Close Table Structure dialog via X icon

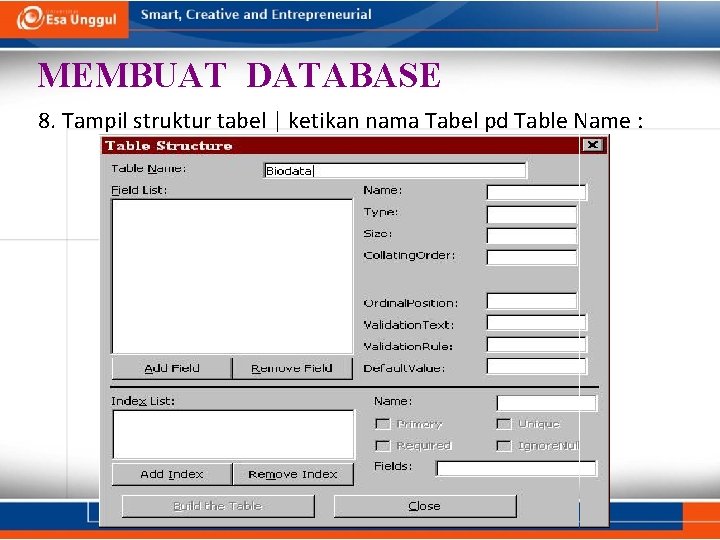coord(592,145)
